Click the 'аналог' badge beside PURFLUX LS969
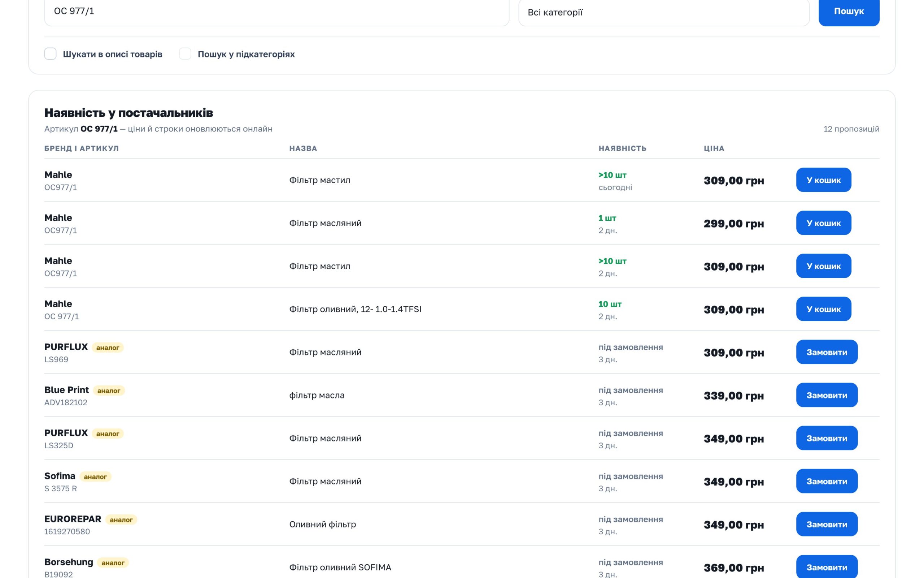924x578 pixels. point(108,348)
